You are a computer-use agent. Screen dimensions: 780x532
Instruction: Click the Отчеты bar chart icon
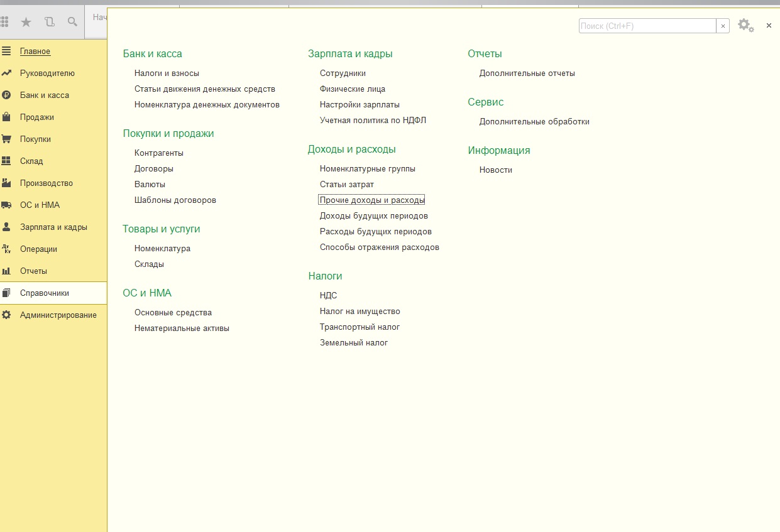pos(6,271)
